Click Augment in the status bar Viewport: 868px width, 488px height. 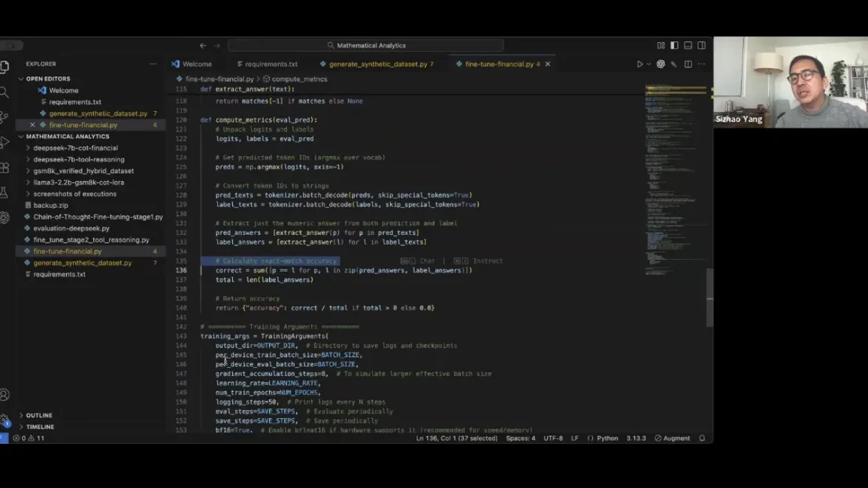[x=672, y=438]
